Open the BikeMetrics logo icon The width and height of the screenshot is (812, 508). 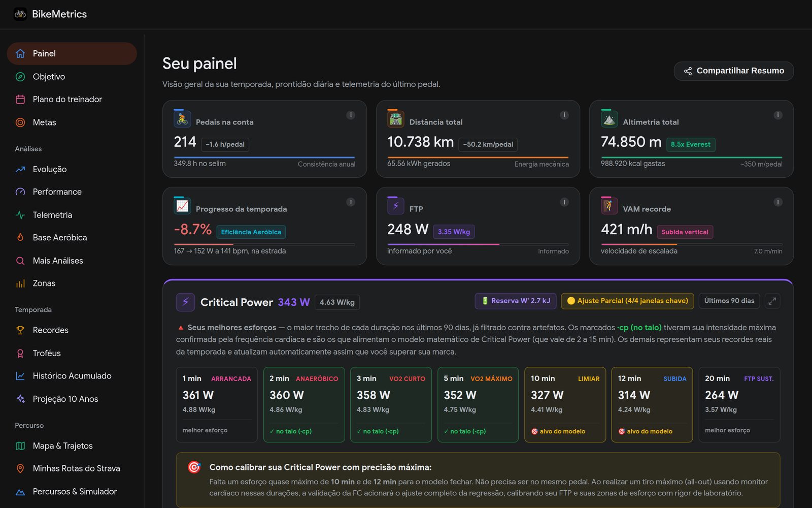pyautogui.click(x=20, y=14)
